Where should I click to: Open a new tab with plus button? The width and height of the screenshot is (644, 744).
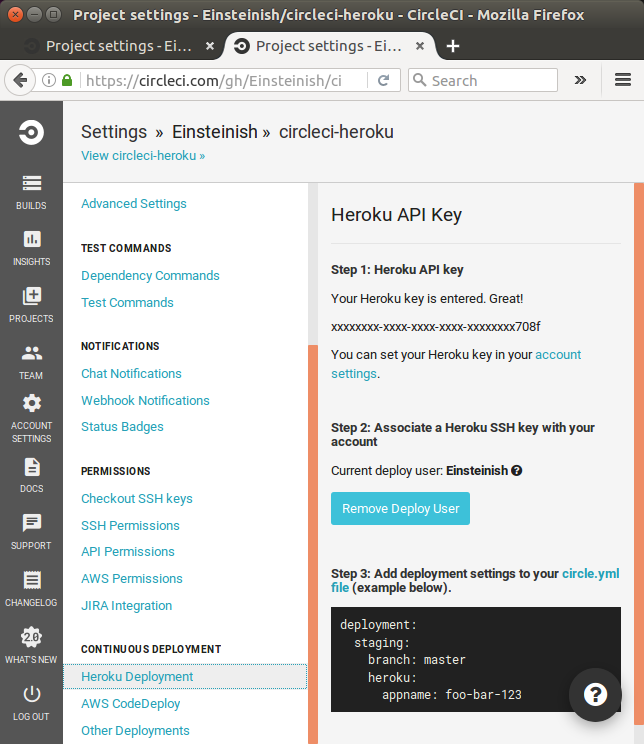click(453, 46)
